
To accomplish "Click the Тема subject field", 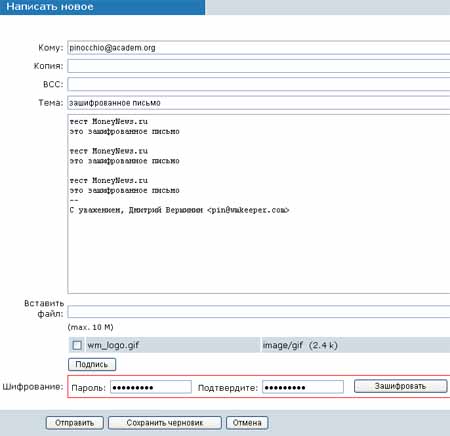I will click(259, 103).
